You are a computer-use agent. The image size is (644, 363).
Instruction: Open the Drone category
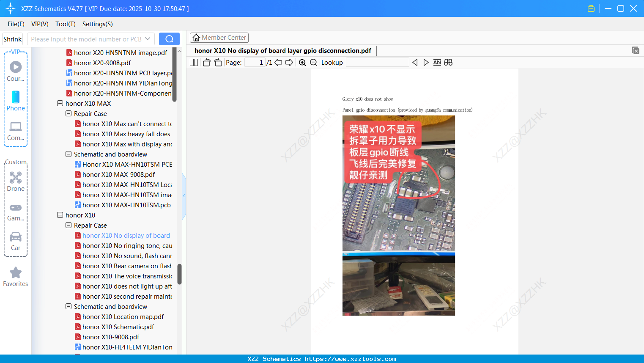point(16,181)
